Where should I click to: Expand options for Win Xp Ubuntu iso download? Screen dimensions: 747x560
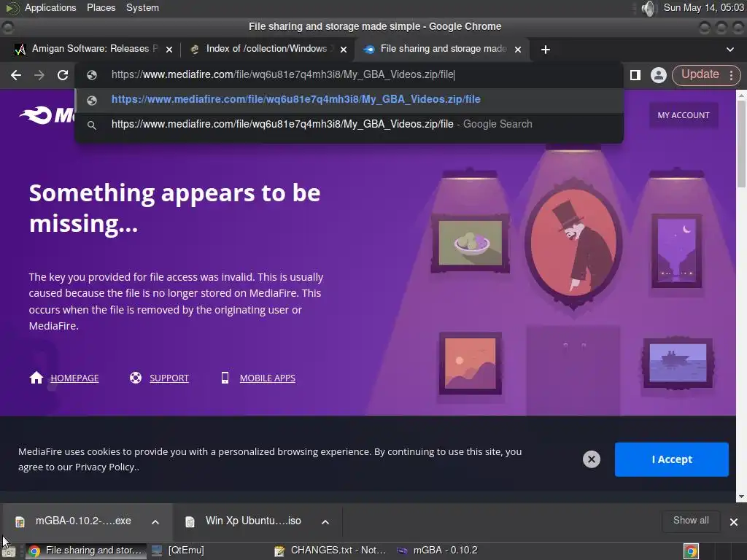click(x=325, y=522)
